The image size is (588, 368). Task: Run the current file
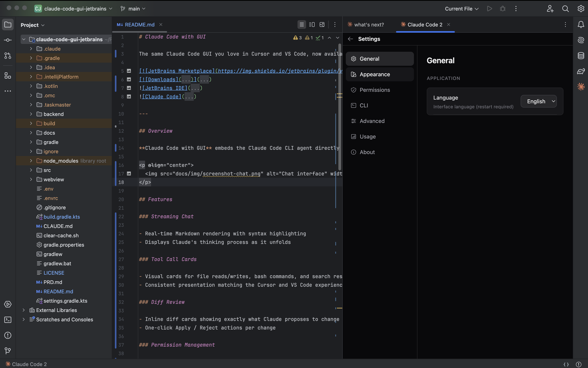coord(489,9)
